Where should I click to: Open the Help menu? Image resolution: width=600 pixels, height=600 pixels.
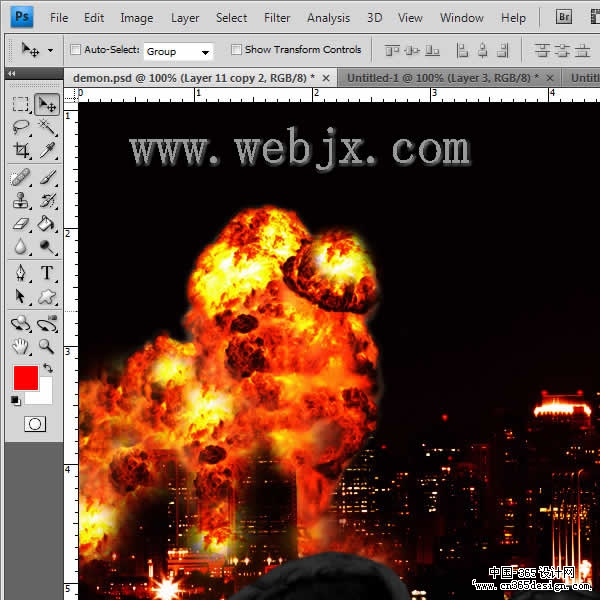[x=513, y=18]
